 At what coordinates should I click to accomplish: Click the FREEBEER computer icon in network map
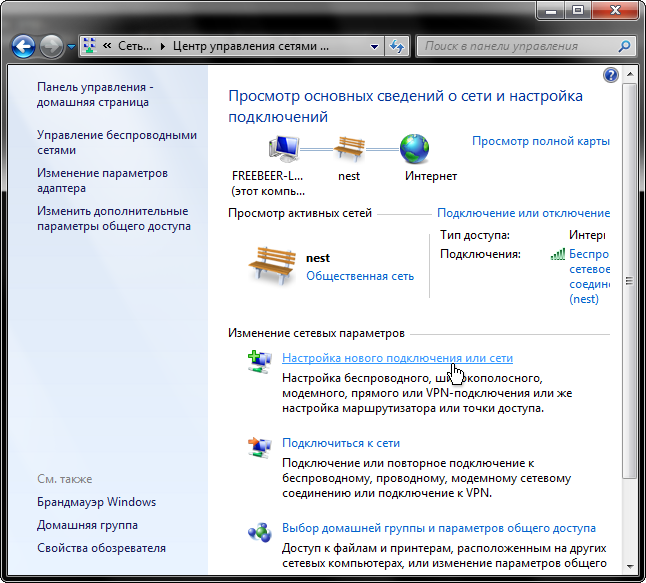coord(284,148)
